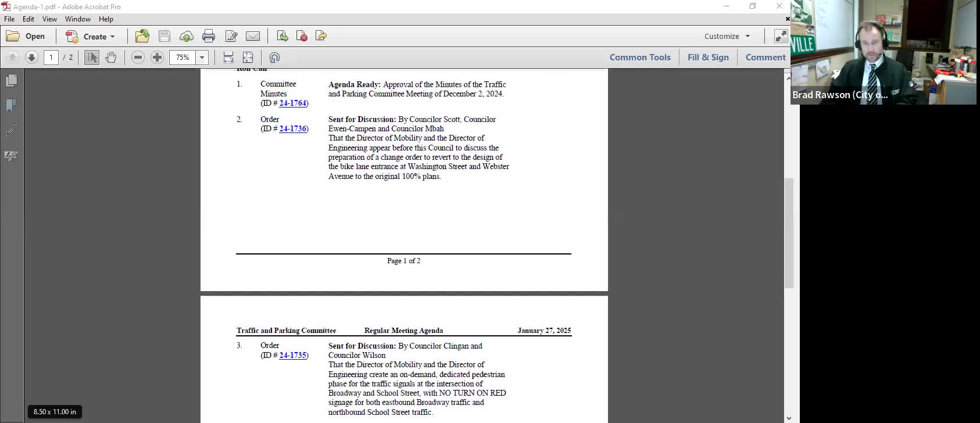Expand the zoom level dropdown arrow
This screenshot has width=980, height=423.
pos(202,57)
